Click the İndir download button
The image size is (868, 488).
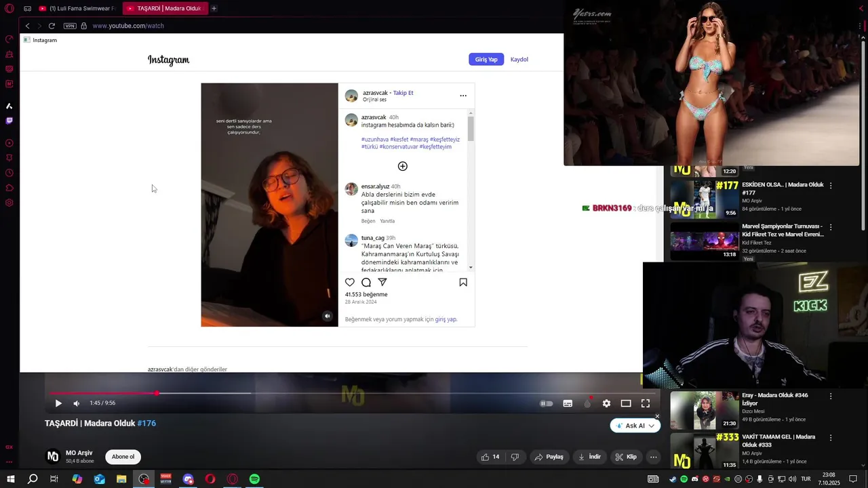tap(589, 457)
